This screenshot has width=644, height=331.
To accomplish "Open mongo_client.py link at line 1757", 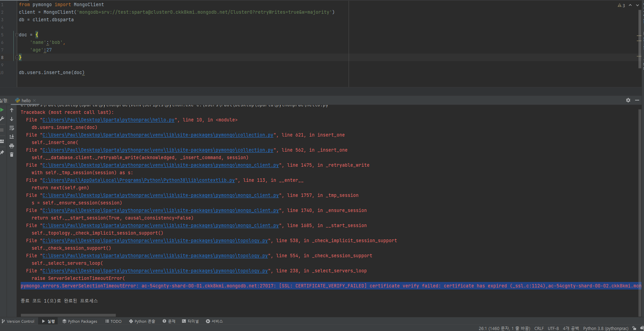I will 160,195.
